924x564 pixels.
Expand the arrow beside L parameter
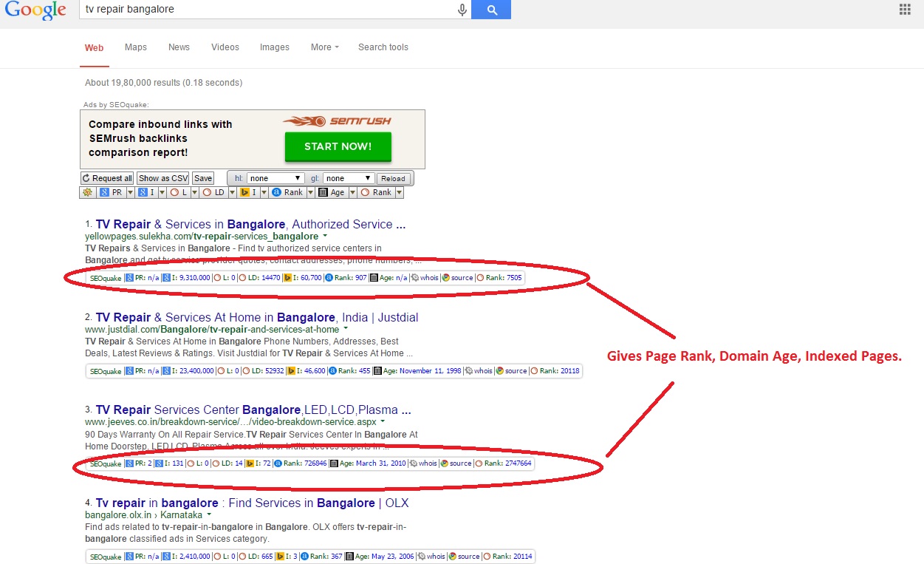(x=194, y=192)
